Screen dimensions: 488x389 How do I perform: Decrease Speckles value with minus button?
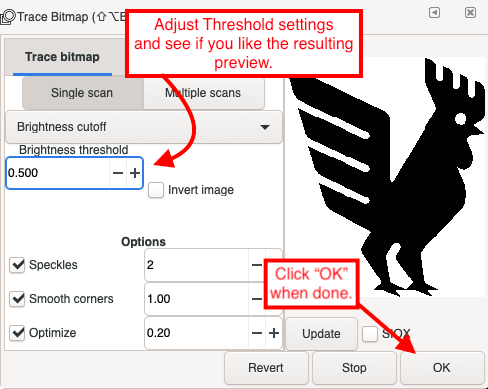(257, 265)
